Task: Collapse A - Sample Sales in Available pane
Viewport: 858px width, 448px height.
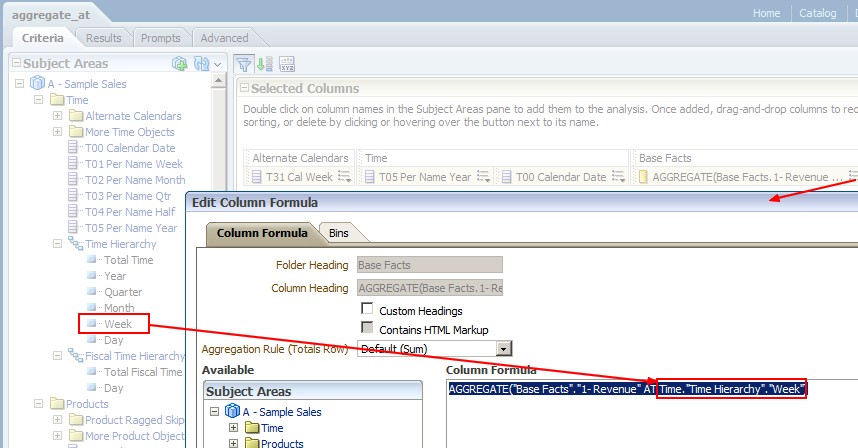Action: tap(214, 411)
